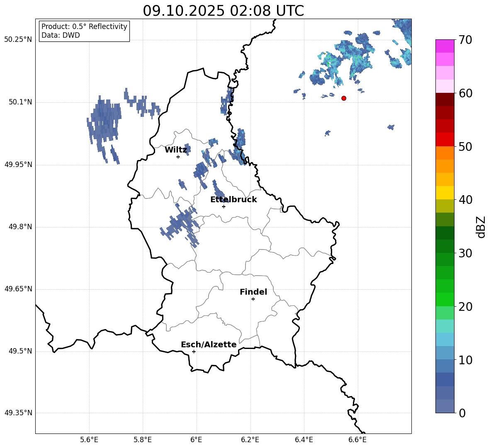Click the 6.2°E longitude label
491x448 pixels.
coord(250,440)
